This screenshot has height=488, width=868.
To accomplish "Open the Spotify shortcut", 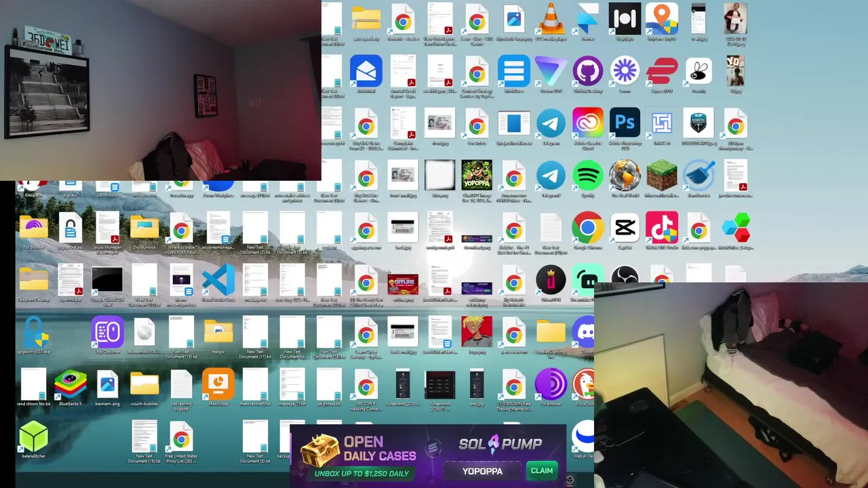I will 587,176.
